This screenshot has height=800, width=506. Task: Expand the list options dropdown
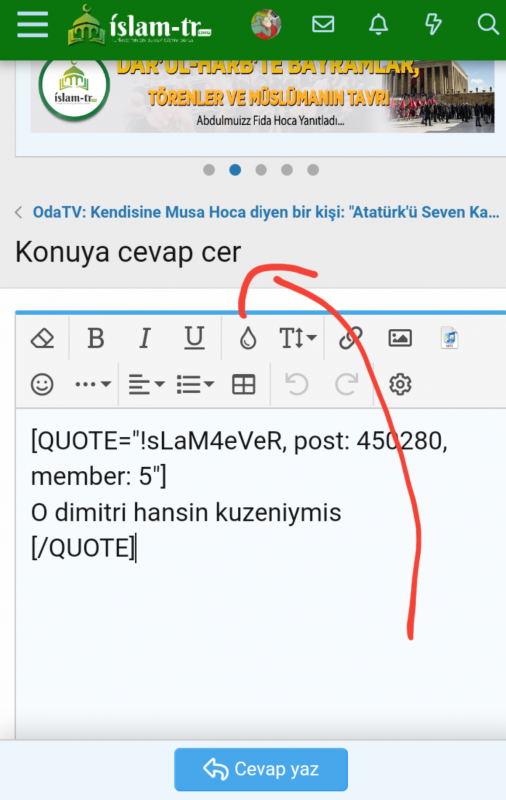coord(195,384)
